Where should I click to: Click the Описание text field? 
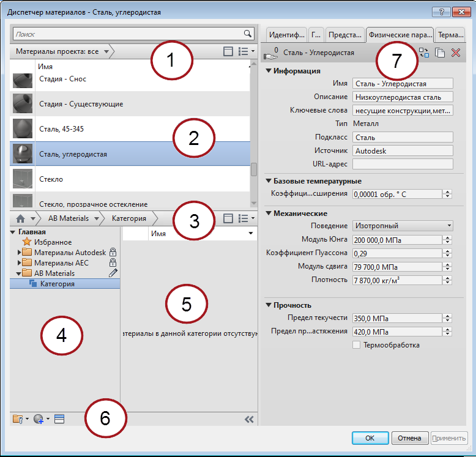(403, 97)
